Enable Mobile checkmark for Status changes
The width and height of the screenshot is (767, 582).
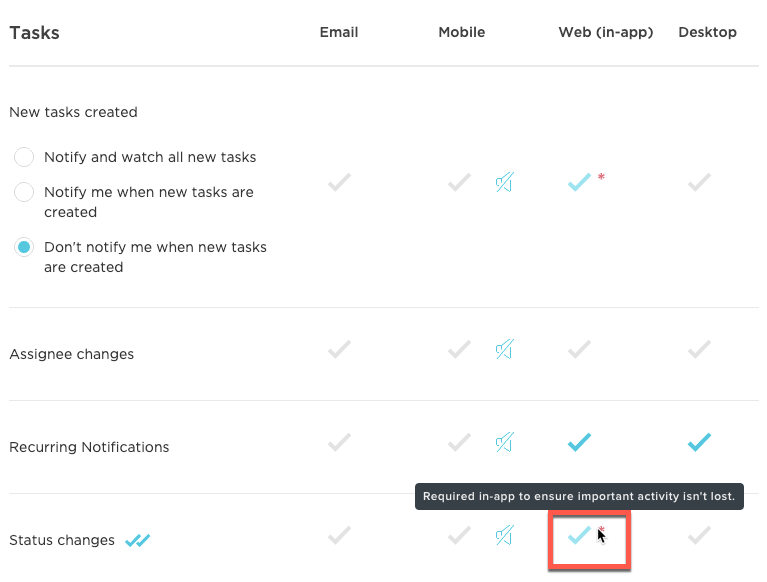click(x=459, y=535)
